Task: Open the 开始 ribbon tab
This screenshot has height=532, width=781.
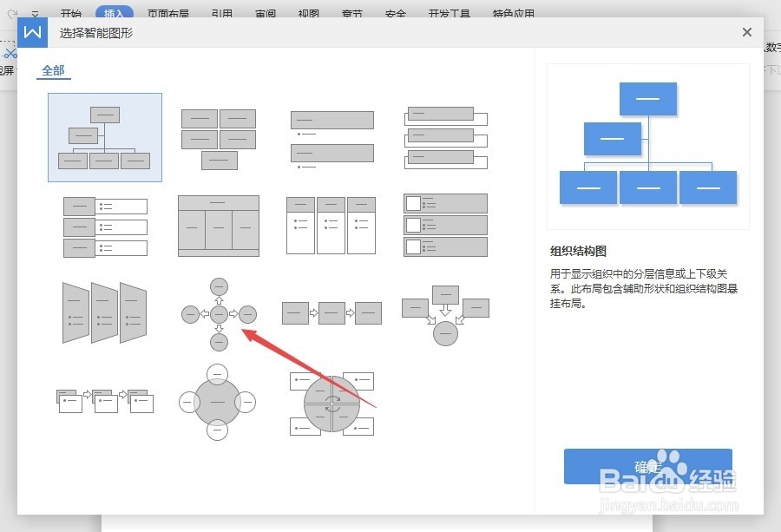Action: point(71,13)
